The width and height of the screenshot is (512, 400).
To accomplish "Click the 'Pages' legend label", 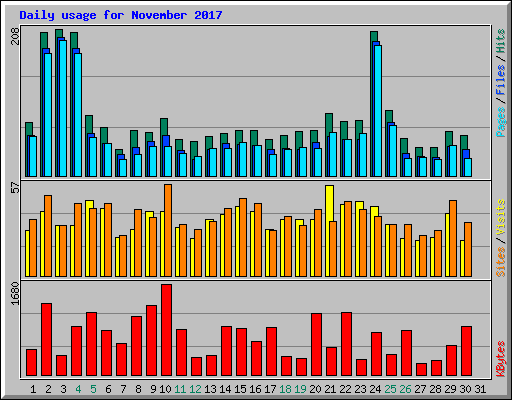I will [x=500, y=122].
